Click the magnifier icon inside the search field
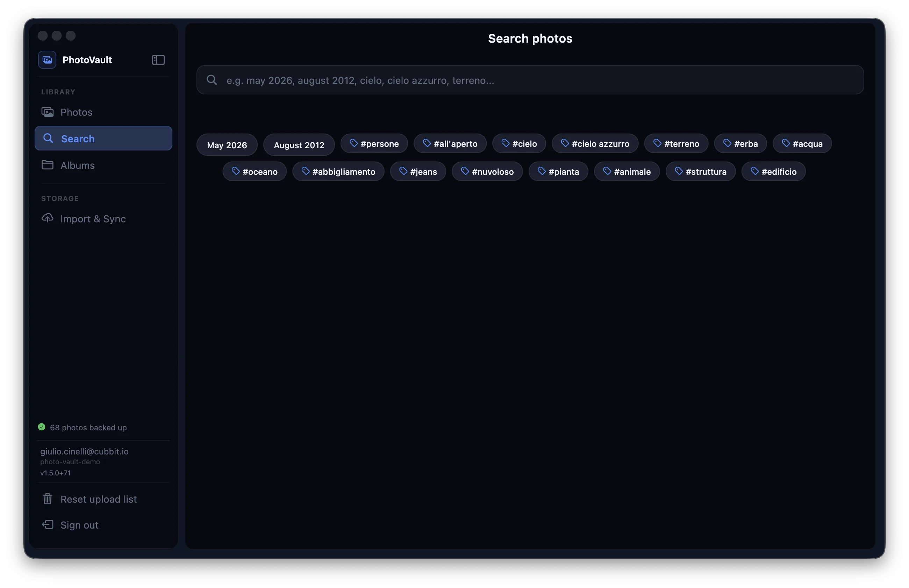Screen dimensions: 909x588 pyautogui.click(x=212, y=80)
